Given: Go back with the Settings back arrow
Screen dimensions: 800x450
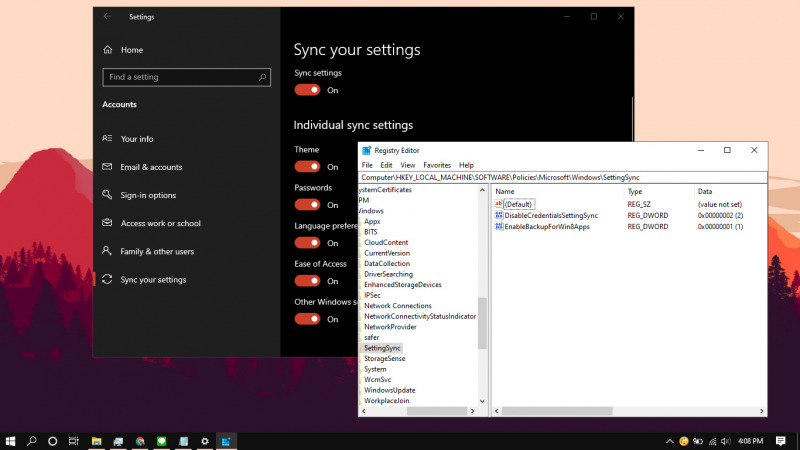Looking at the screenshot, I should [107, 16].
